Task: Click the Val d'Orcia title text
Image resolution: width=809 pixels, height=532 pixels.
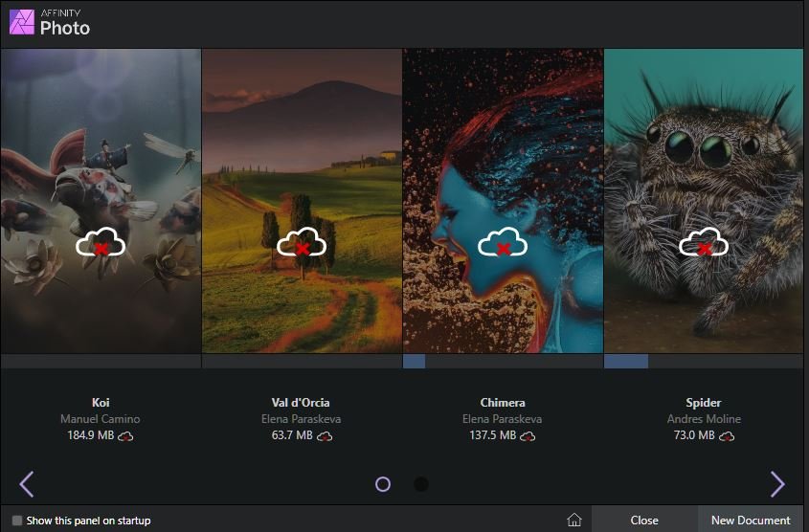Action: tap(301, 403)
